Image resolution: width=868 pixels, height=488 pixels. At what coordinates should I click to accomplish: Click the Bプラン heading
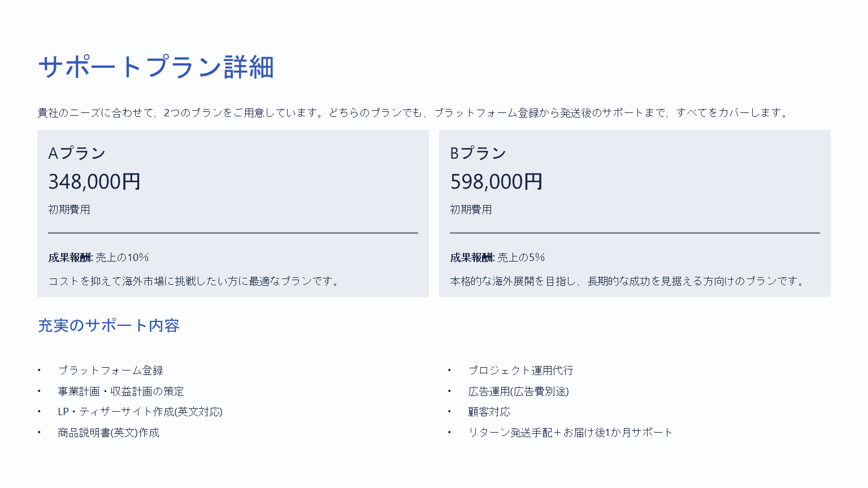pos(478,153)
